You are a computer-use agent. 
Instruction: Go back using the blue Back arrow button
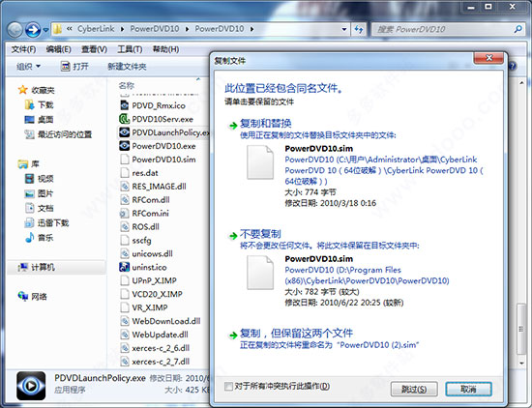click(x=15, y=30)
